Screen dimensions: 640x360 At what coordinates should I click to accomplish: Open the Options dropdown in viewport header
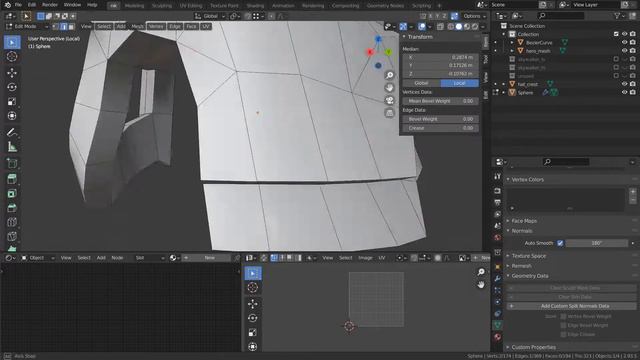click(x=474, y=16)
